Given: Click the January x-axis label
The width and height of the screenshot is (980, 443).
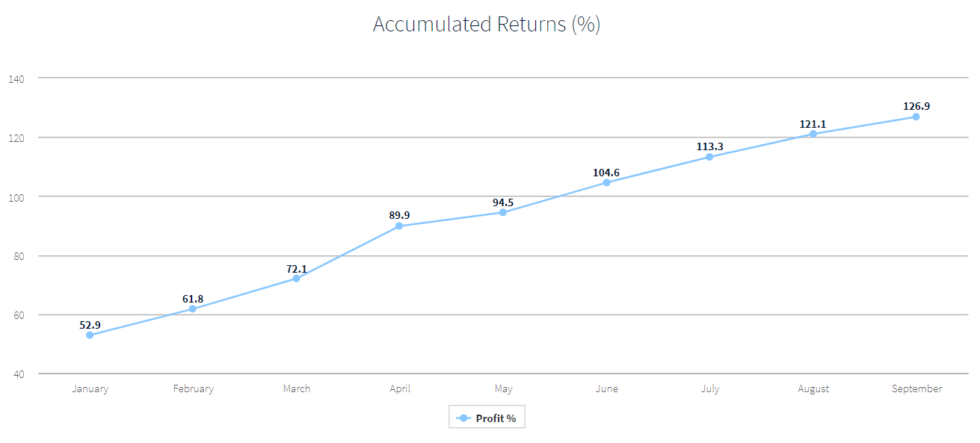Looking at the screenshot, I should coord(90,388).
